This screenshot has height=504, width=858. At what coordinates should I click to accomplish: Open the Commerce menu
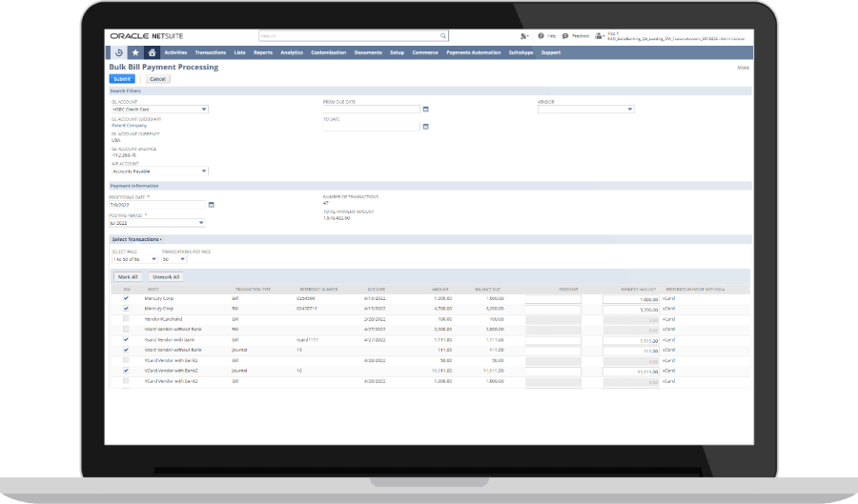425,52
